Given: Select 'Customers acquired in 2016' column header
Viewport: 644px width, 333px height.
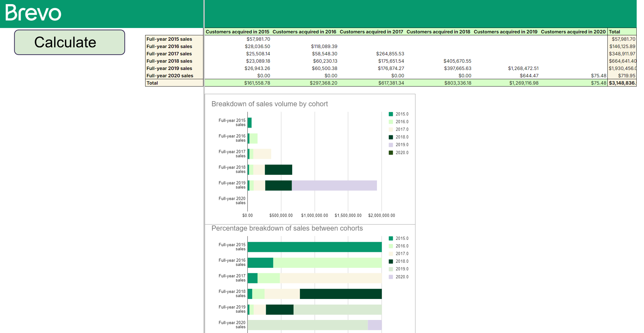Looking at the screenshot, I should [x=304, y=32].
